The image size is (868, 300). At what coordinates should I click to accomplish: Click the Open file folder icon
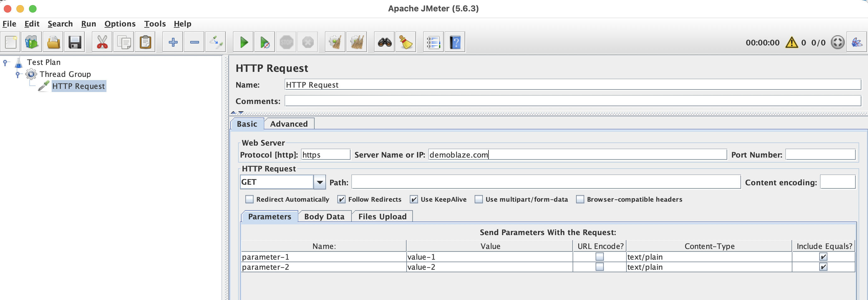[x=54, y=42]
